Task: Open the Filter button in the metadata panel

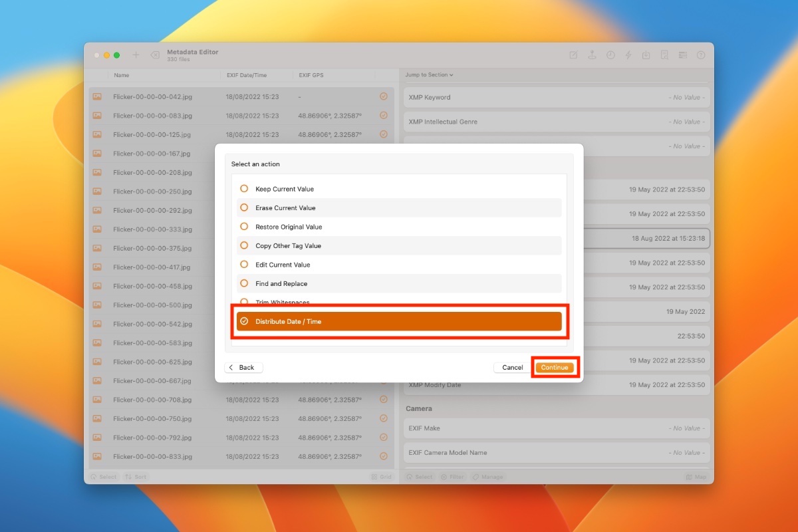Action: [x=453, y=477]
